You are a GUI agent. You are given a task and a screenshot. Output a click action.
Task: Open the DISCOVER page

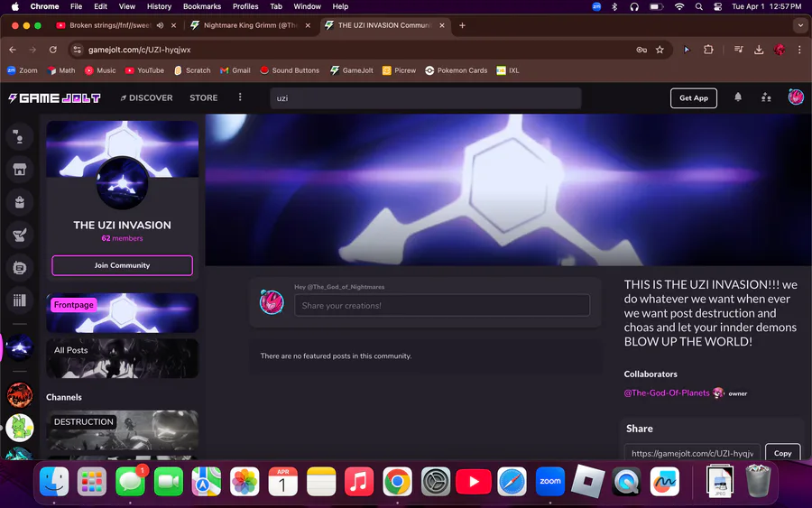click(146, 97)
